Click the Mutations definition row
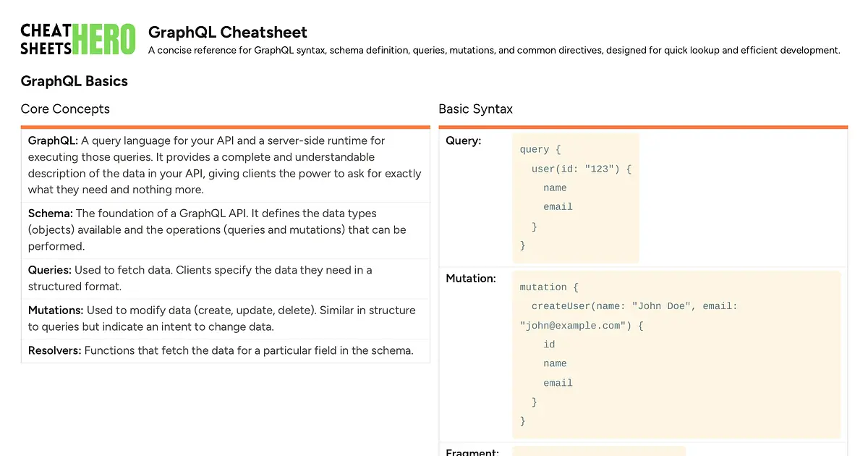 pos(224,318)
